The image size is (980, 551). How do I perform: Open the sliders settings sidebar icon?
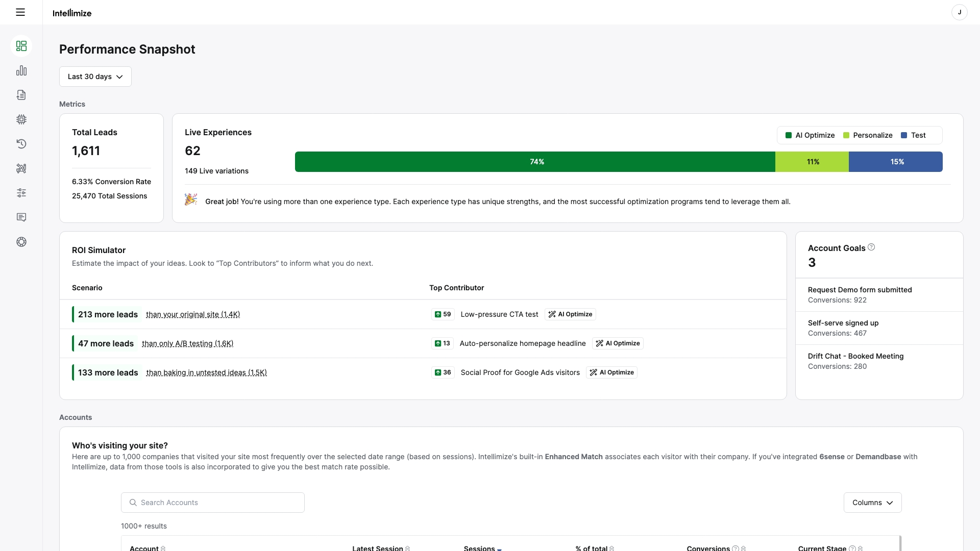tap(21, 193)
